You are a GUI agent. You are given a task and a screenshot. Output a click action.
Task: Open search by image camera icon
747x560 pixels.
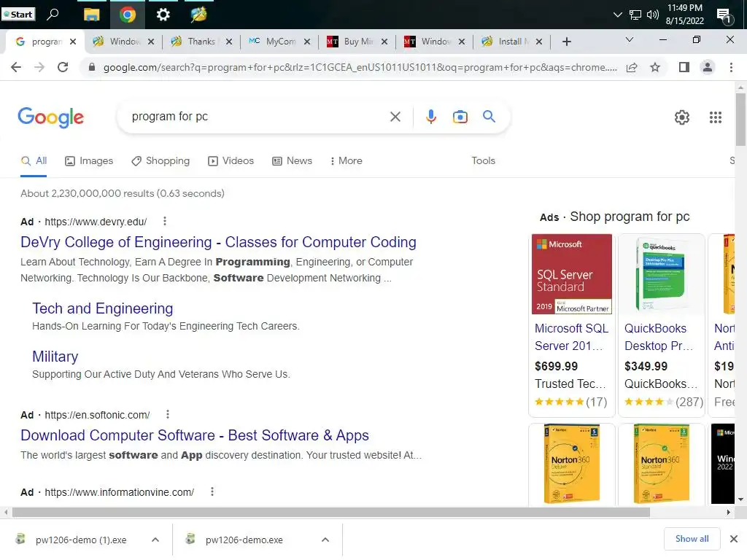pos(460,117)
